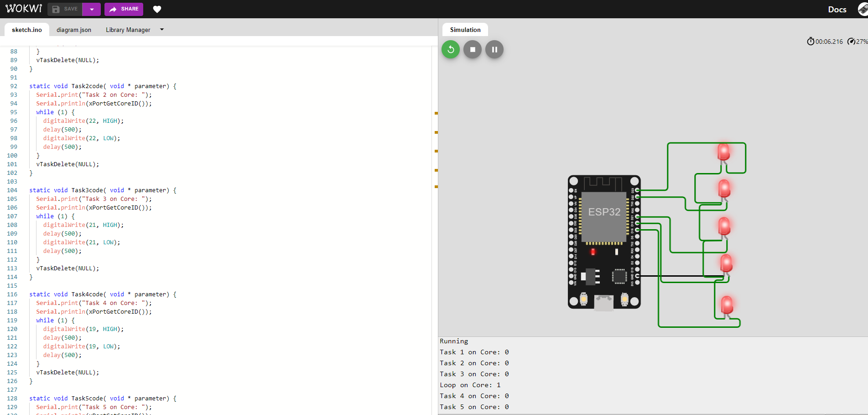Open the Docs link
Screen dimensions: 868x415
(x=837, y=10)
